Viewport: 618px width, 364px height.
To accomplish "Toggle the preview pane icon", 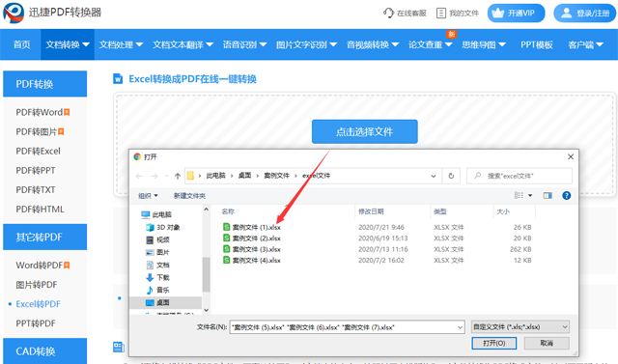I will click(548, 195).
